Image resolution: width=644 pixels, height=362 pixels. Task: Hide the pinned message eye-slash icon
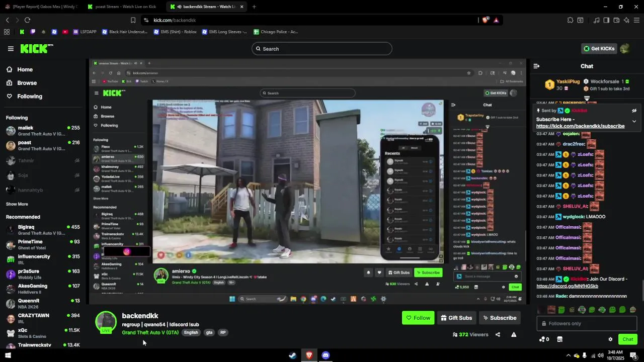pos(634,111)
